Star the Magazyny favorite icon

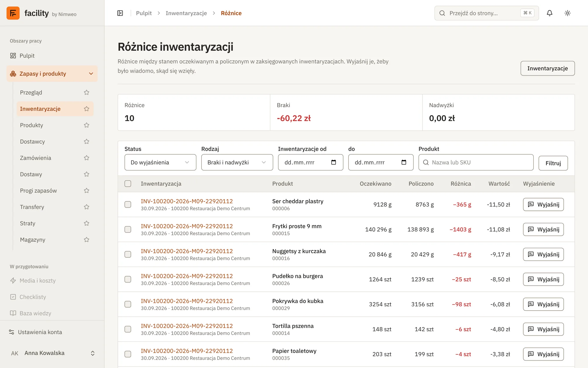[x=86, y=240]
